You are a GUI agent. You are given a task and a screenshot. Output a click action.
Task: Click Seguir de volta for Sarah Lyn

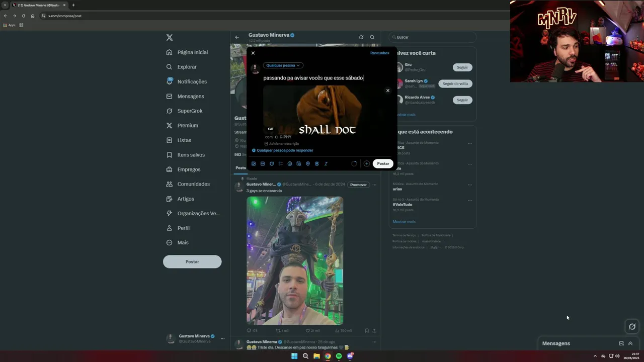pyautogui.click(x=455, y=84)
